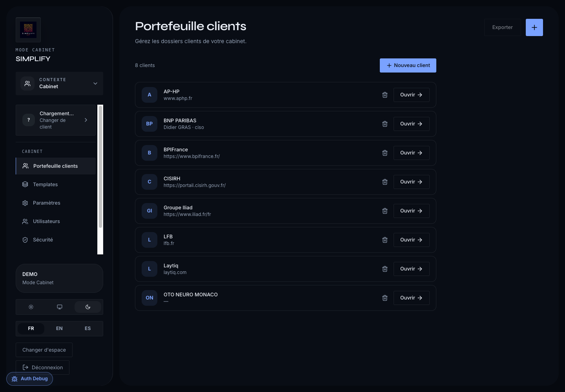The height and width of the screenshot is (392, 565).
Task: Click laytiq.com text
Action: point(175,272)
